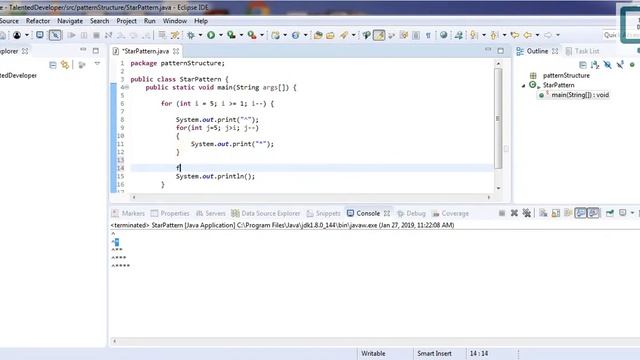Open Package Explorer view menu triangle
Screen dimensions: 640x360
point(97,64)
